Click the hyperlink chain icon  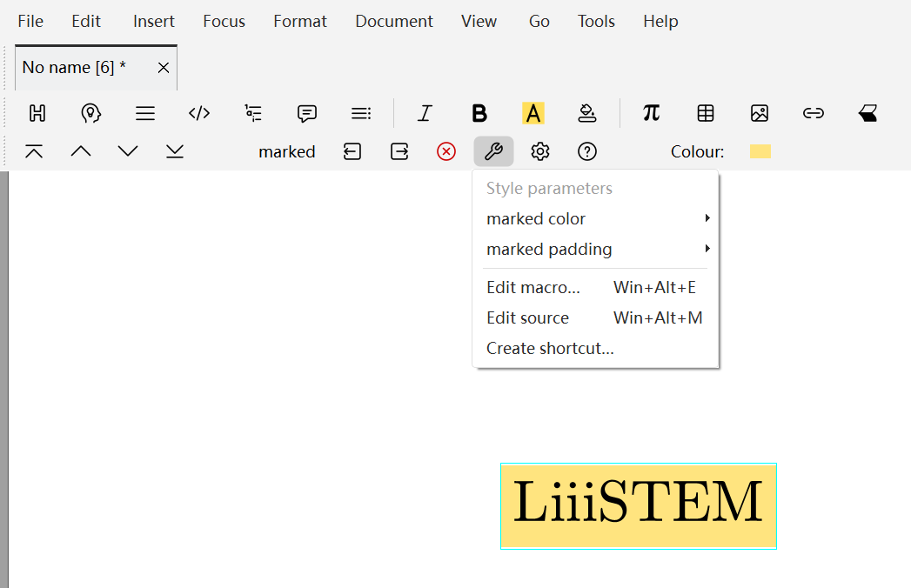(814, 113)
